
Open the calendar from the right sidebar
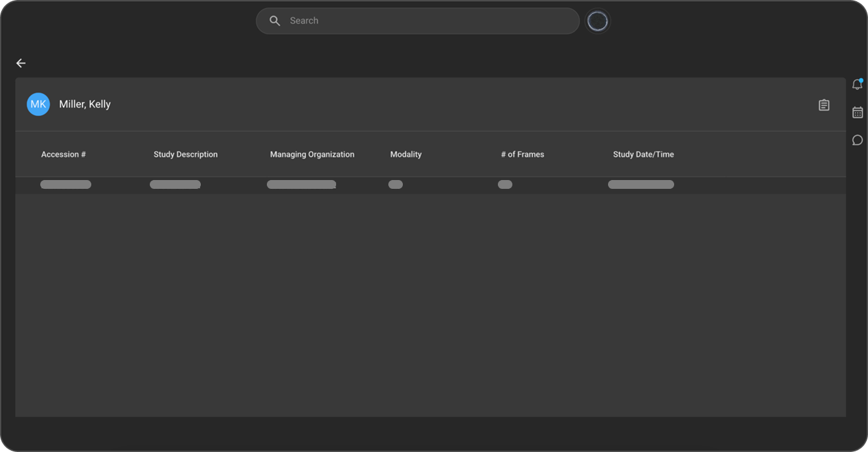(x=857, y=113)
